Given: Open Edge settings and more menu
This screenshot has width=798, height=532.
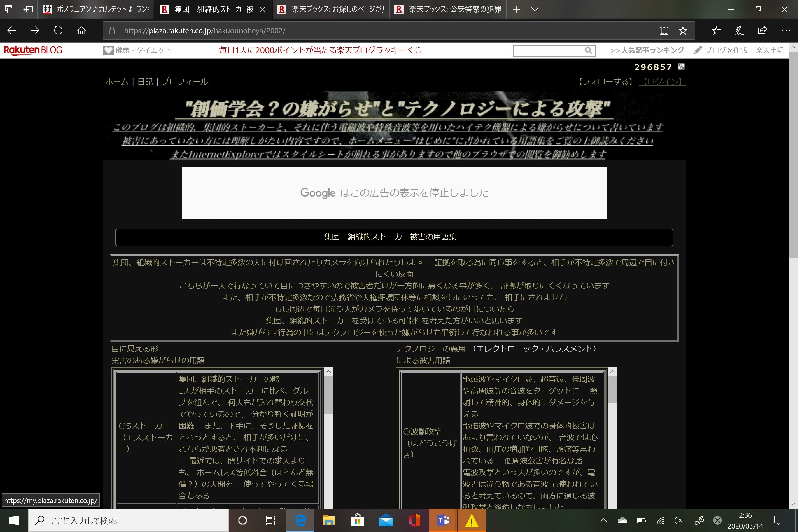Looking at the screenshot, I should coord(786,31).
